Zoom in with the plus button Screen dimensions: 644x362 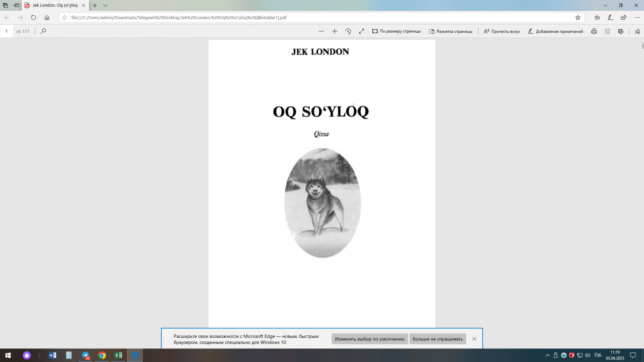[335, 31]
